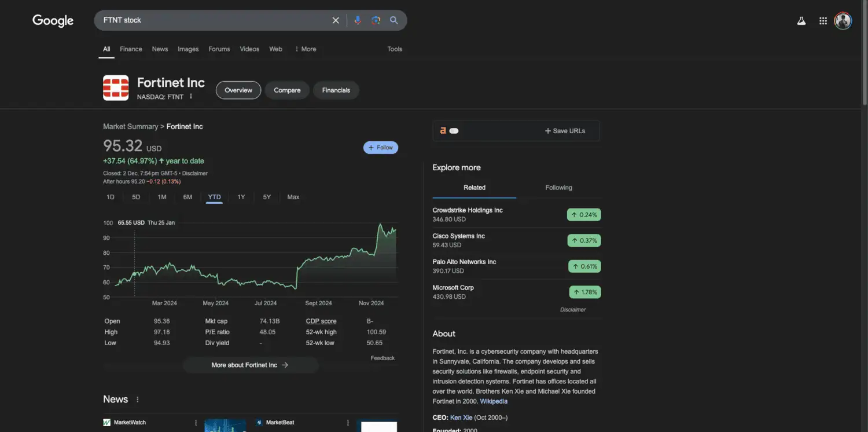Open the Explore more Disclaimer link
Screen dimensions: 868x432
point(573,310)
